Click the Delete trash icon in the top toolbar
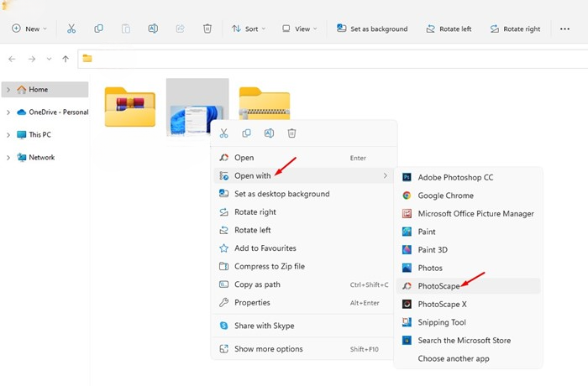This screenshot has height=386, width=588. [x=207, y=29]
